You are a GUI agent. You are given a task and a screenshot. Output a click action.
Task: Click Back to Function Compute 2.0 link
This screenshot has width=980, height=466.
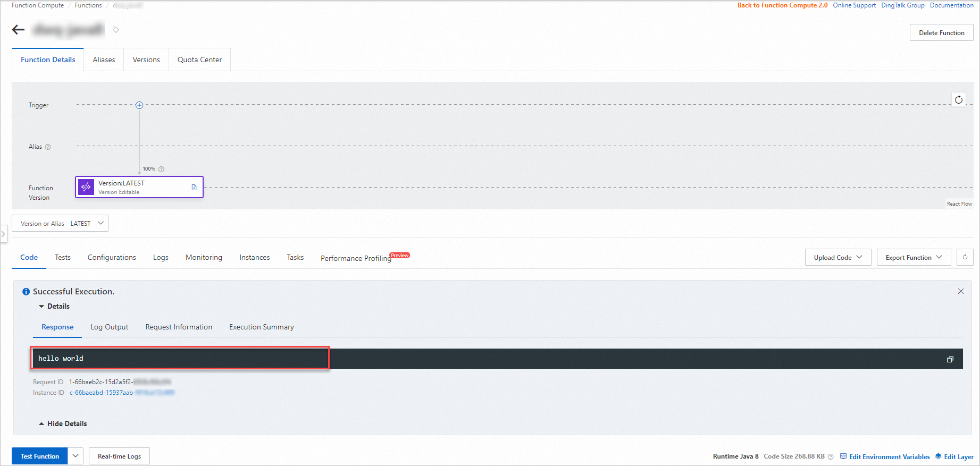(x=782, y=5)
